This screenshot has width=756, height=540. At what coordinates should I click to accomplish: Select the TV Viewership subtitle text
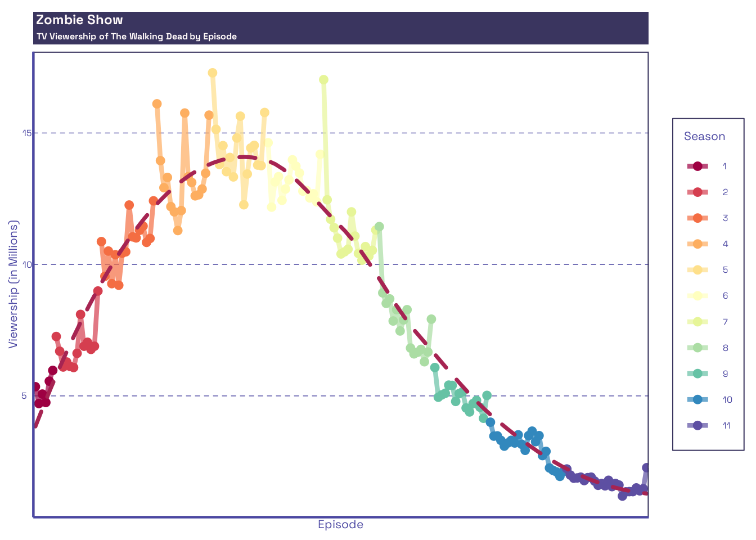pyautogui.click(x=137, y=37)
